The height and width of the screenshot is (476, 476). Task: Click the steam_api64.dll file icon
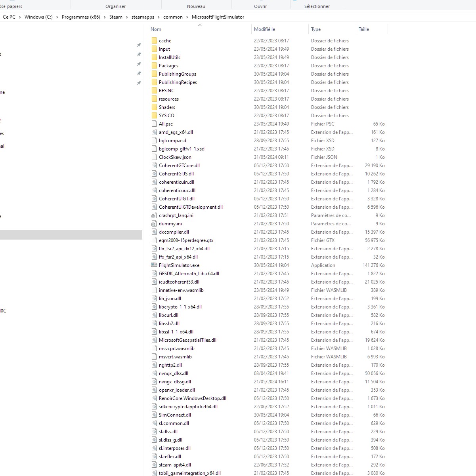(154, 465)
